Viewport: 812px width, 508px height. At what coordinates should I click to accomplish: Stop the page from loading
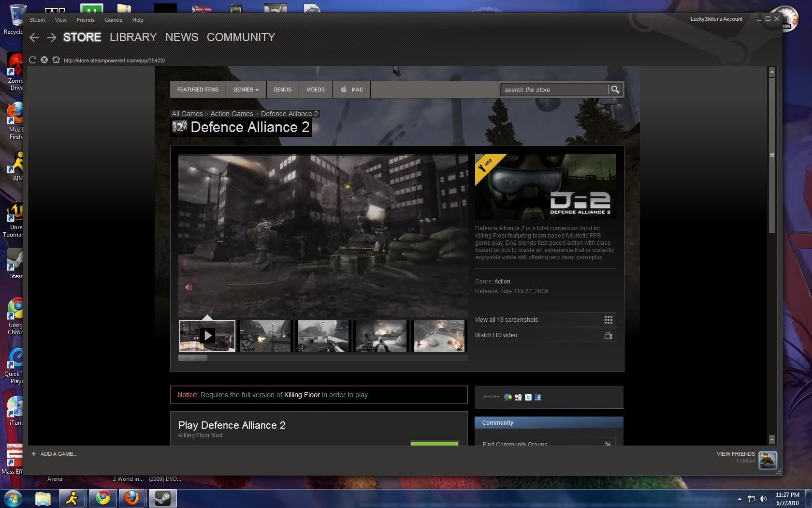pyautogui.click(x=44, y=60)
